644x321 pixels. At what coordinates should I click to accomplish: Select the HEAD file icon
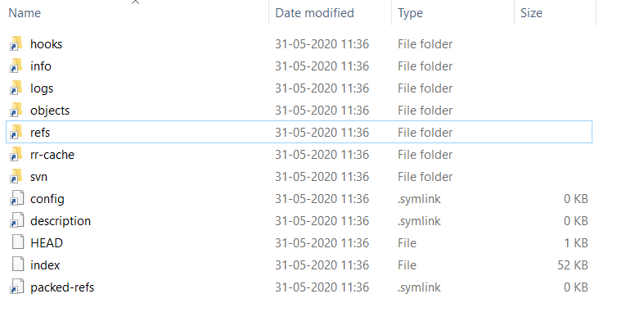click(x=18, y=243)
